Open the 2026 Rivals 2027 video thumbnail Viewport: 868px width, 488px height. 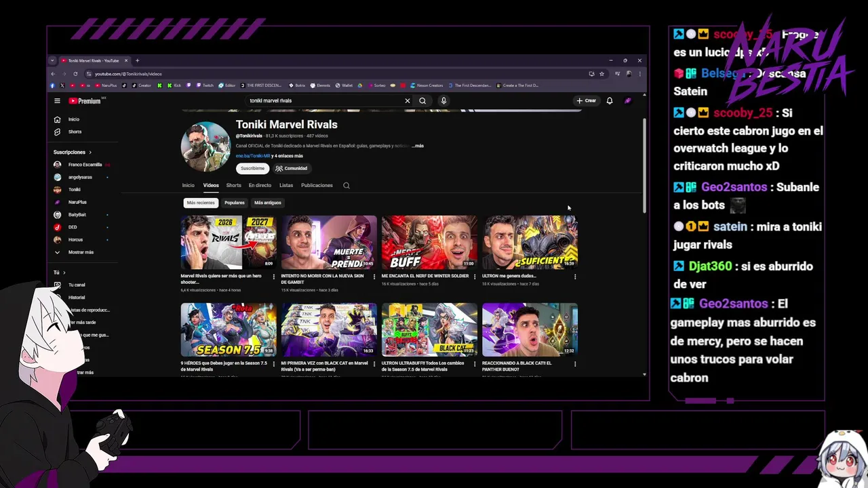pyautogui.click(x=229, y=242)
